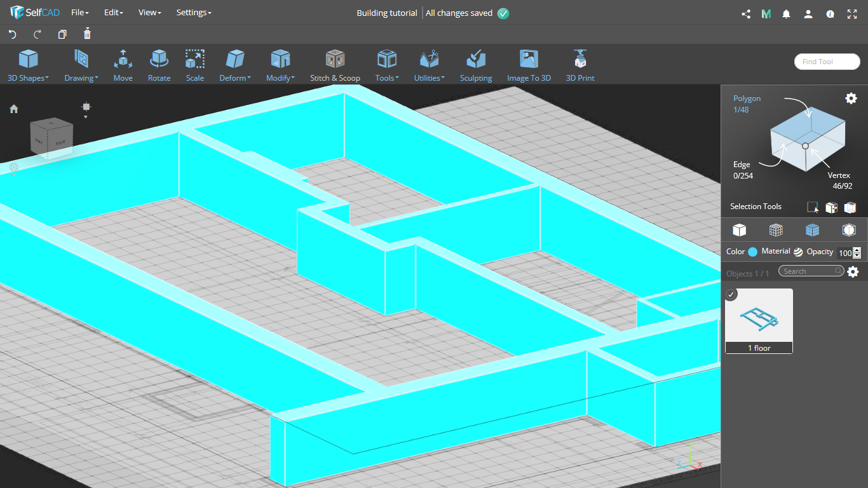Reset view with the home icon
Screen dimensions: 868x488
(14, 109)
